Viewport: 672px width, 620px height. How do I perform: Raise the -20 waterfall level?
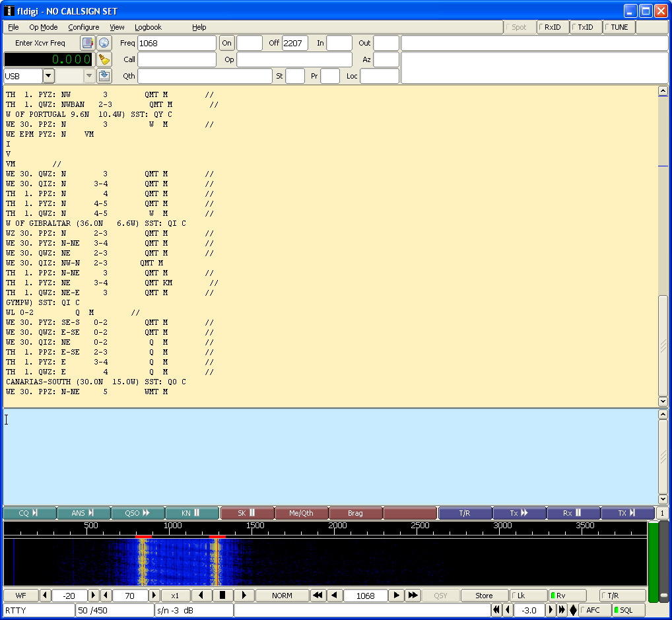point(93,595)
